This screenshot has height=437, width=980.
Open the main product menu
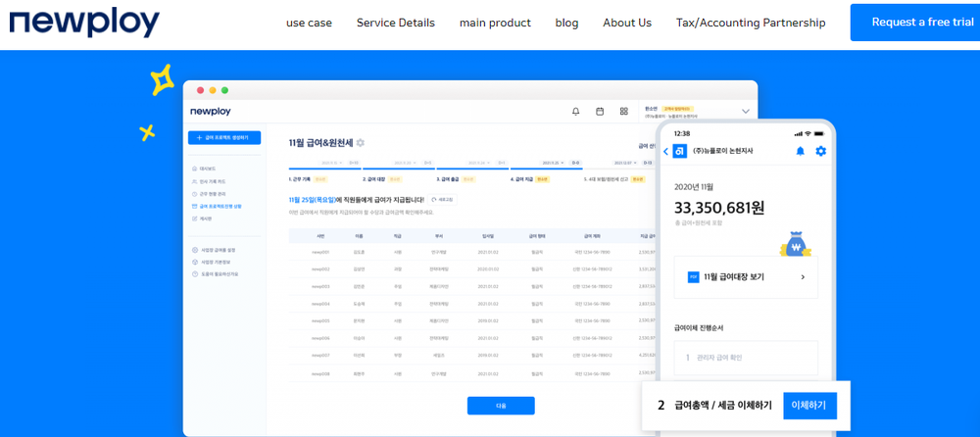click(495, 24)
